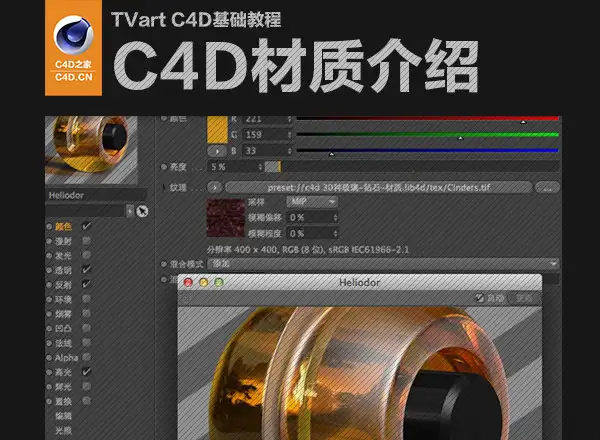Toggle the 颜色 channel checkbox

(86, 226)
